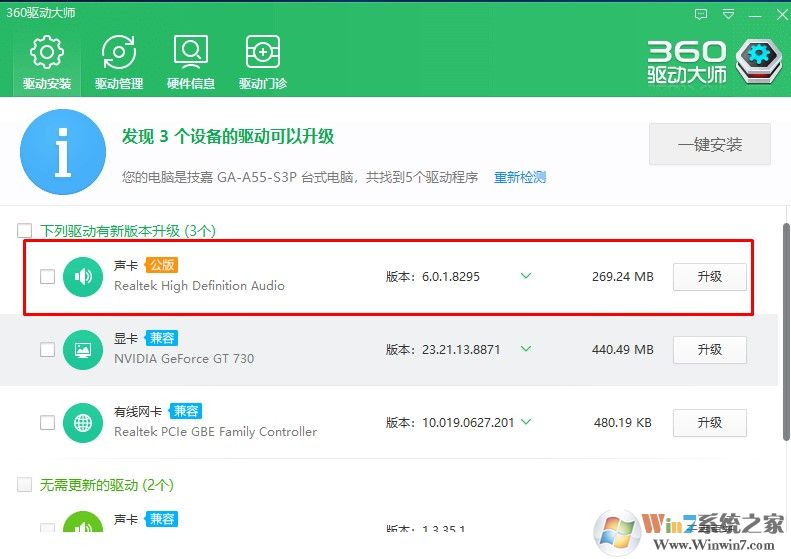The width and height of the screenshot is (791, 559).
Task: Click the NVIDIA GeForce display card icon
Action: [x=83, y=350]
